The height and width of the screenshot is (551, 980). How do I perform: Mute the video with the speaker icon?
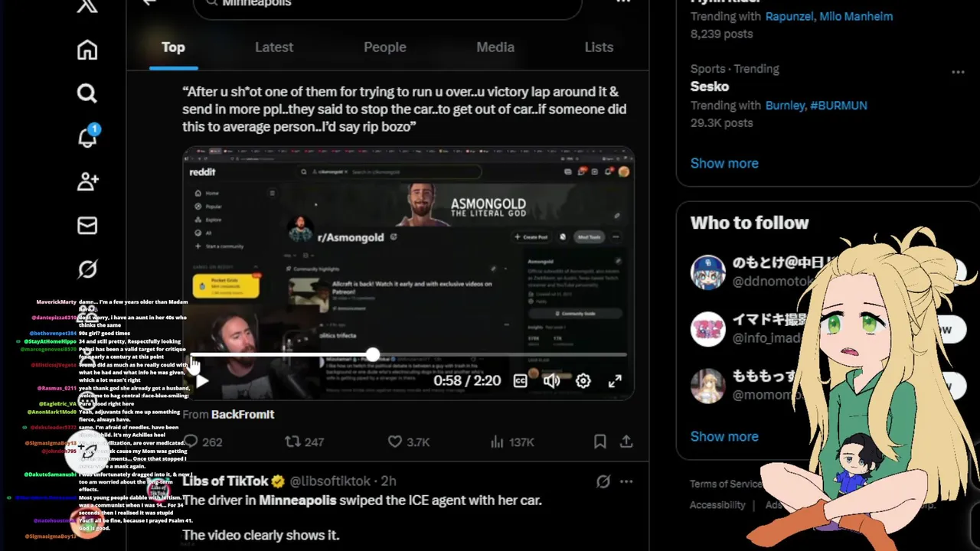click(551, 380)
